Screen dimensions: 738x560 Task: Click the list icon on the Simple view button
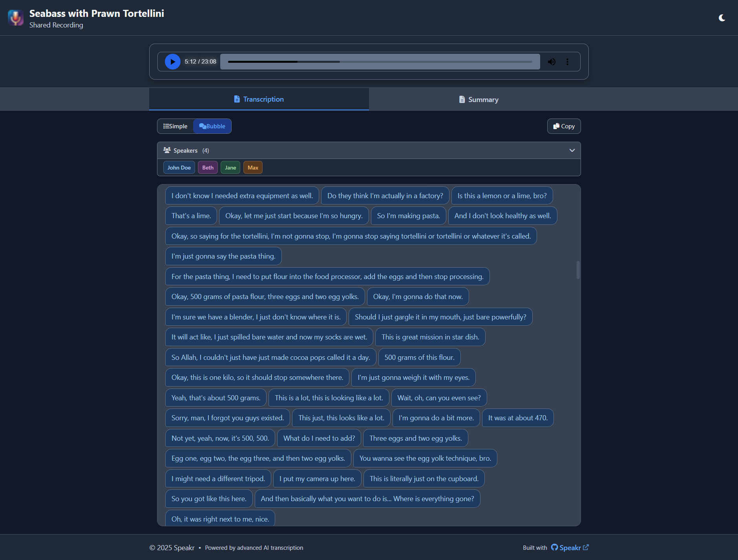166,126
